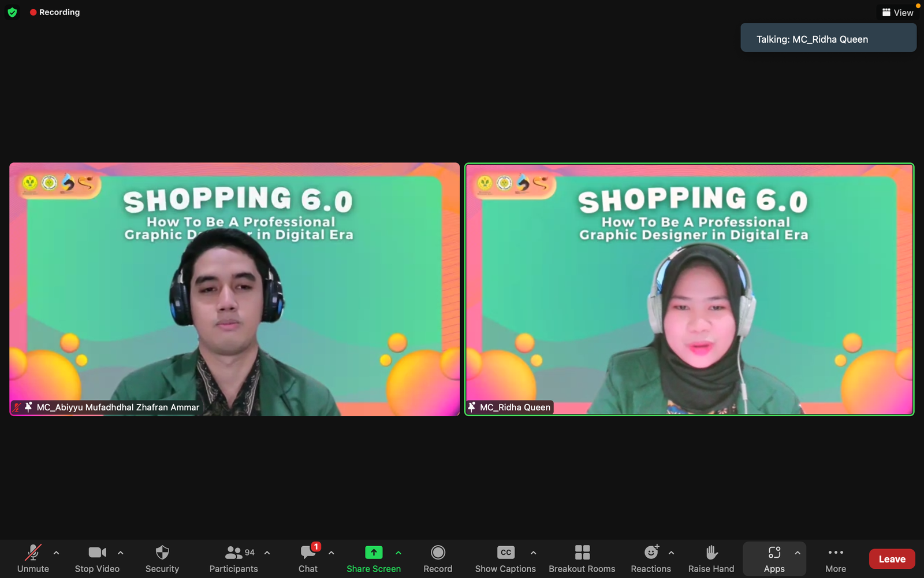Open the Participants panel
924x578 pixels.
(233, 558)
